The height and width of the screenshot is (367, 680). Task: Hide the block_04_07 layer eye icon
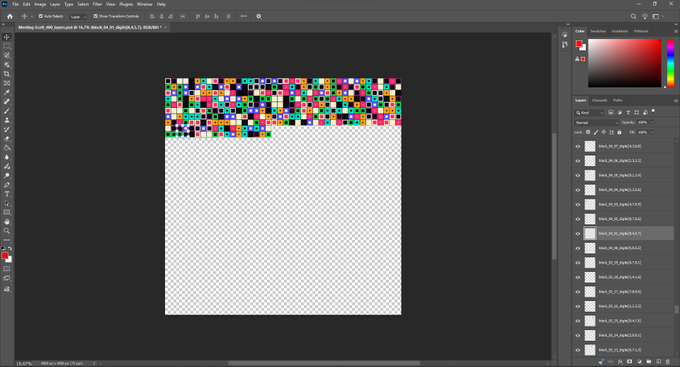pyautogui.click(x=578, y=147)
